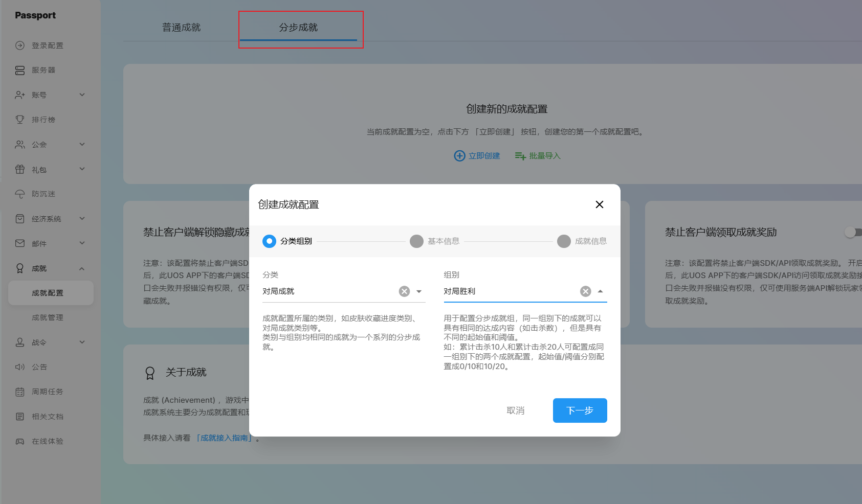Close the 创建成就配置 dialog
Screen dimensions: 862x504
coord(600,204)
